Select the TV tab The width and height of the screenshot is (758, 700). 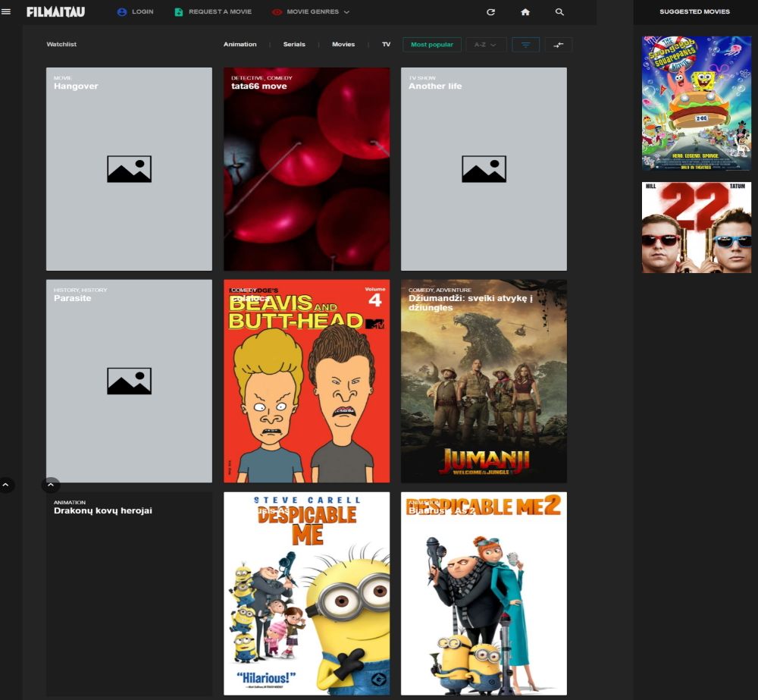coord(387,44)
